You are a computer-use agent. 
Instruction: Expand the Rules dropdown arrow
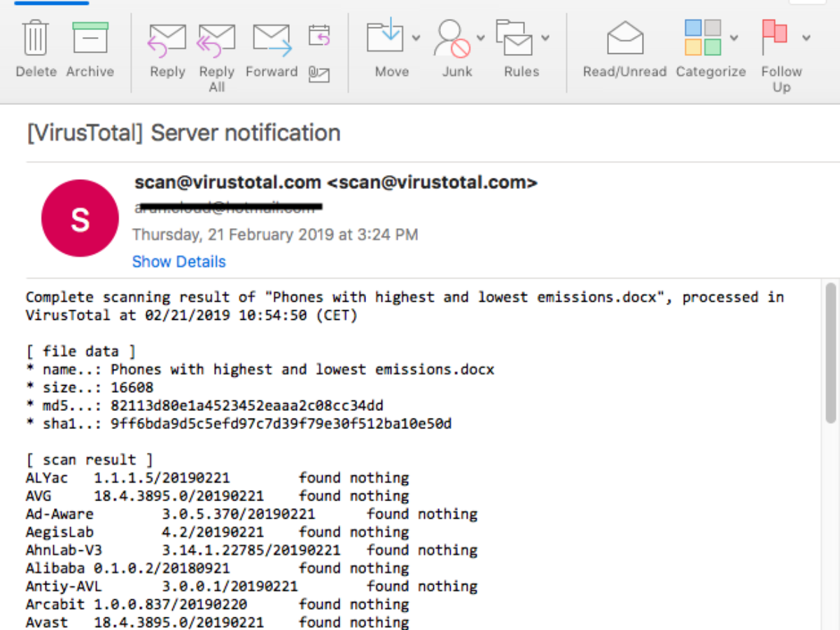click(x=546, y=37)
